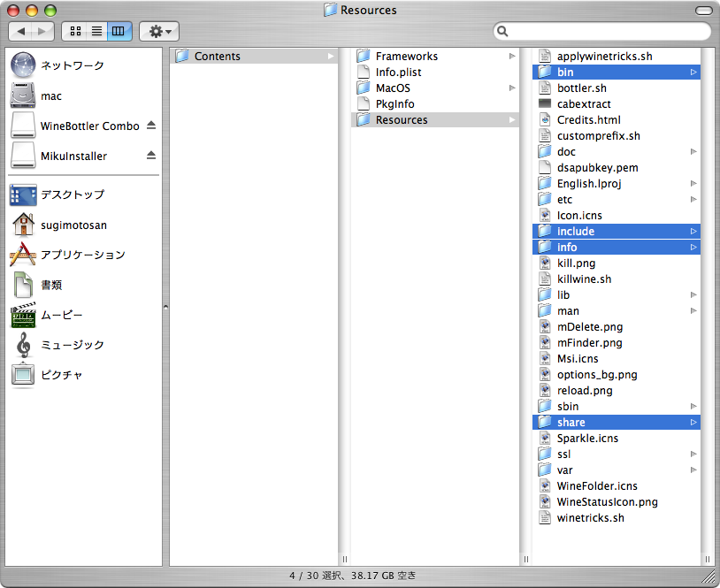The width and height of the screenshot is (720, 588).
Task: Click the mFinder.png image icon
Action: tap(545, 342)
